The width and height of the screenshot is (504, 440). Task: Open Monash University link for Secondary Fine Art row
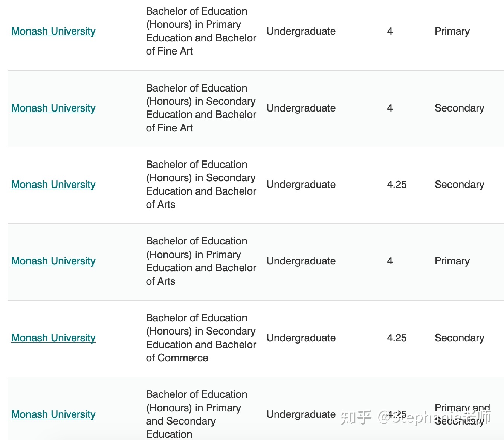(53, 108)
